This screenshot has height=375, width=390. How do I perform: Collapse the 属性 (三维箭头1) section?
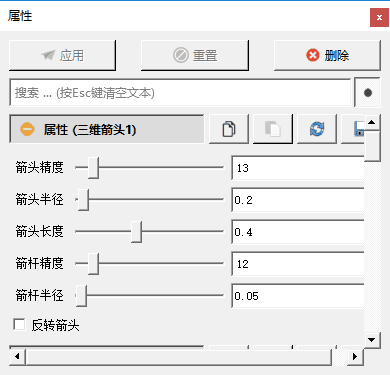point(107,129)
